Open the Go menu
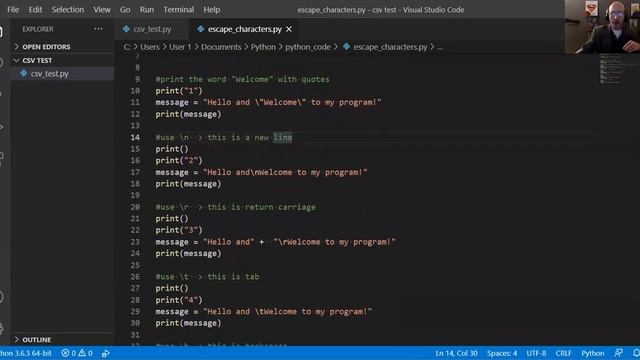Screen dimensions: 640x360 [x=125, y=9]
